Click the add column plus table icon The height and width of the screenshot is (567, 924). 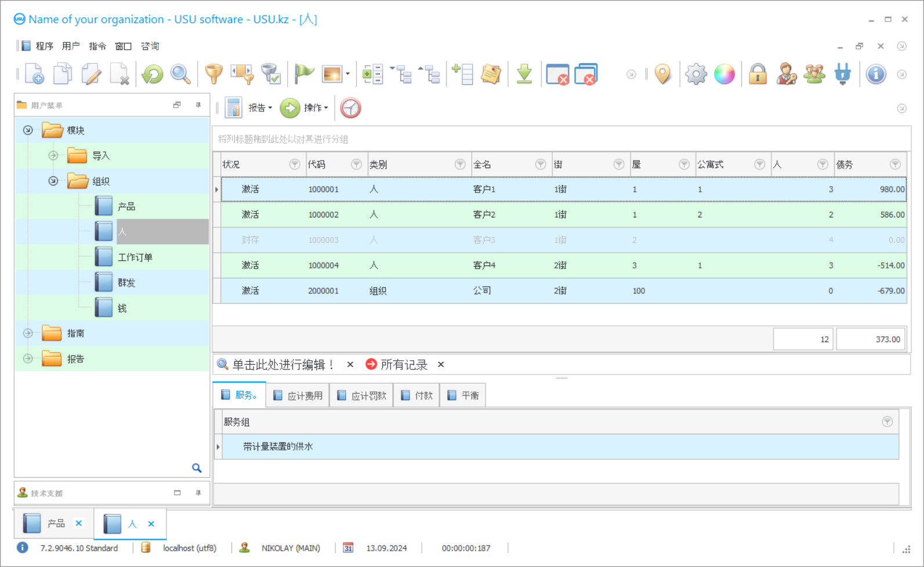click(462, 74)
